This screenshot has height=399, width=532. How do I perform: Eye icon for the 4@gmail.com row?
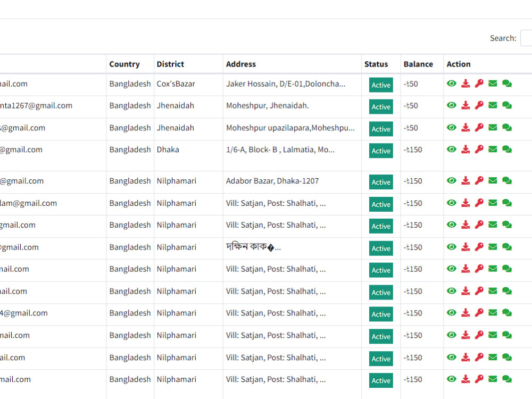[451, 313]
